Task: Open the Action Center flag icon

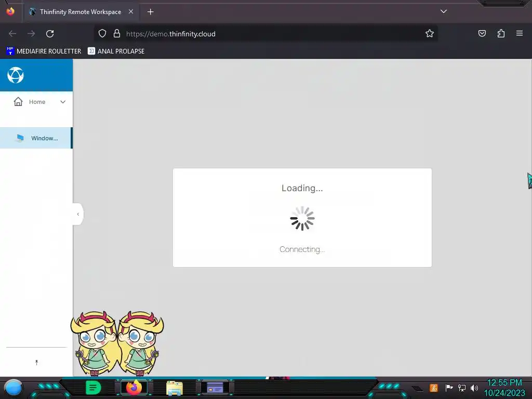Action: (x=449, y=388)
